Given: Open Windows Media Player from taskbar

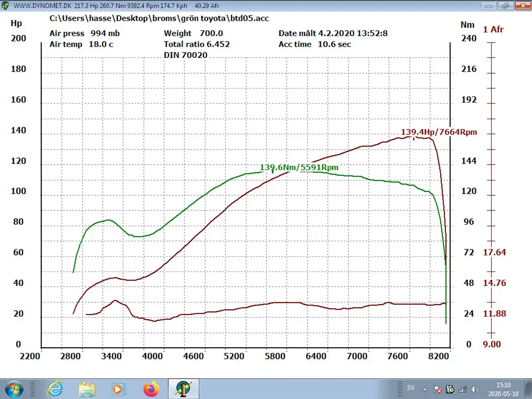Looking at the screenshot, I should pos(118,389).
